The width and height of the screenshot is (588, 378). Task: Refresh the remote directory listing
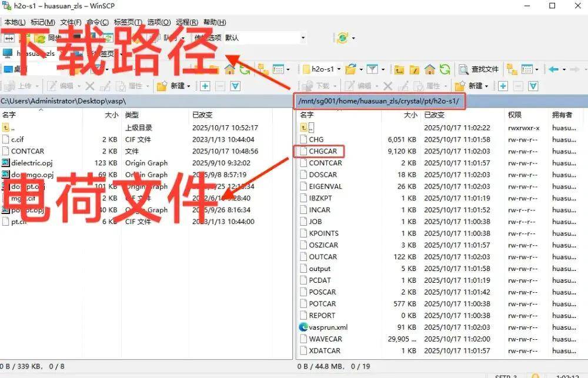pos(445,69)
